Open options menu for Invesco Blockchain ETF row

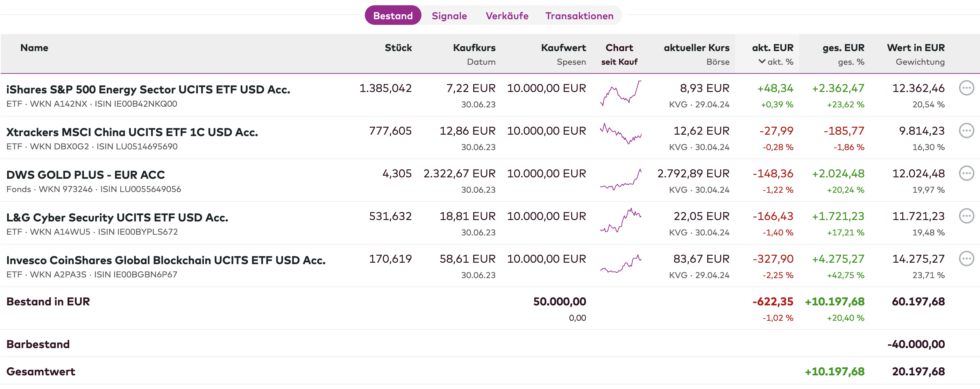point(966,259)
